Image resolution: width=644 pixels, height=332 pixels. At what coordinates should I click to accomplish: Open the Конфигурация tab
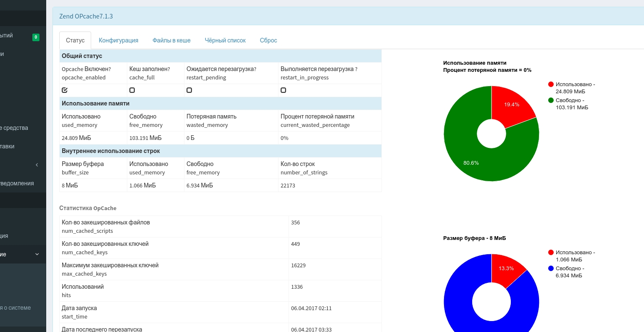point(118,40)
